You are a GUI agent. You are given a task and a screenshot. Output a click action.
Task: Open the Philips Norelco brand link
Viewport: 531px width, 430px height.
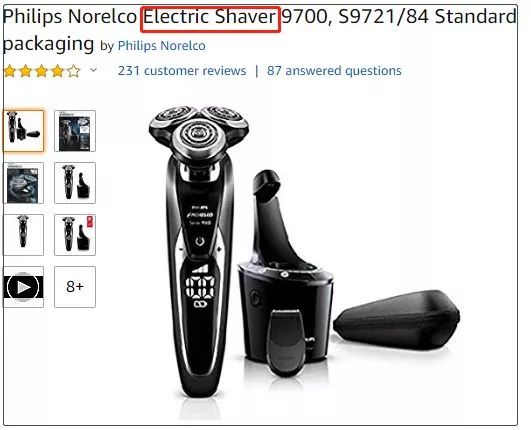(x=162, y=46)
